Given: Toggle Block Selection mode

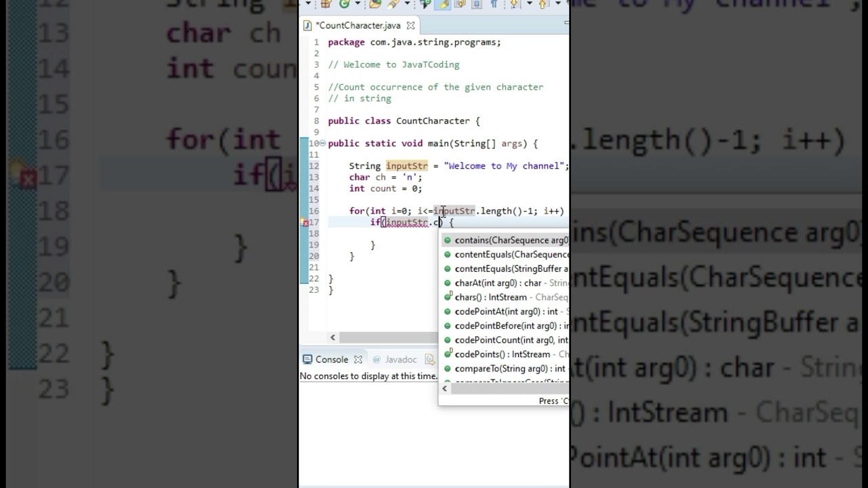Looking at the screenshot, I should [x=476, y=3].
